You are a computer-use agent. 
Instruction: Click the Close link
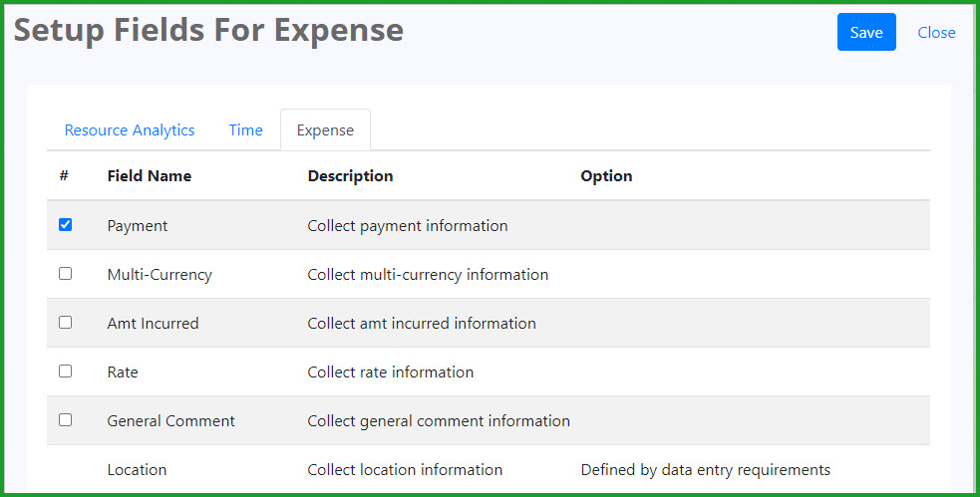pyautogui.click(x=936, y=33)
